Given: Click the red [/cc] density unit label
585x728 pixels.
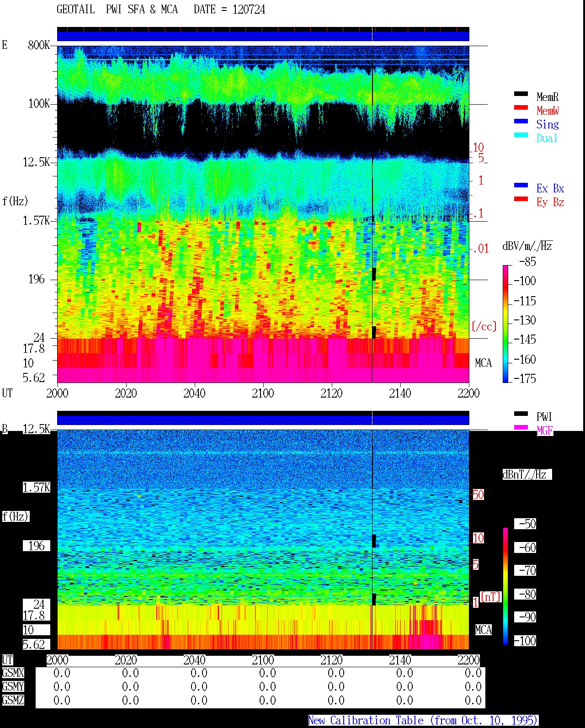Looking at the screenshot, I should coord(484,326).
